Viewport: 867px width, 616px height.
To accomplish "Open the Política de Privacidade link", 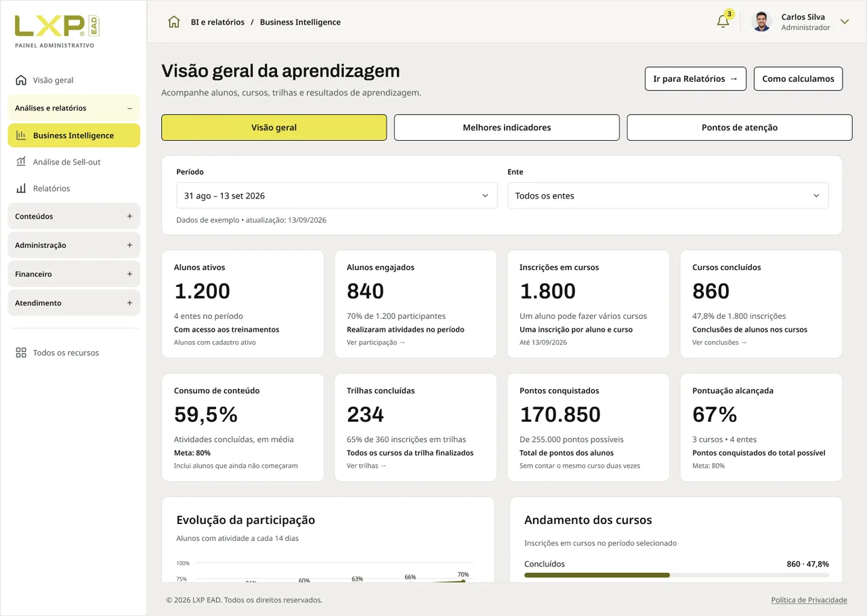I will click(x=809, y=600).
